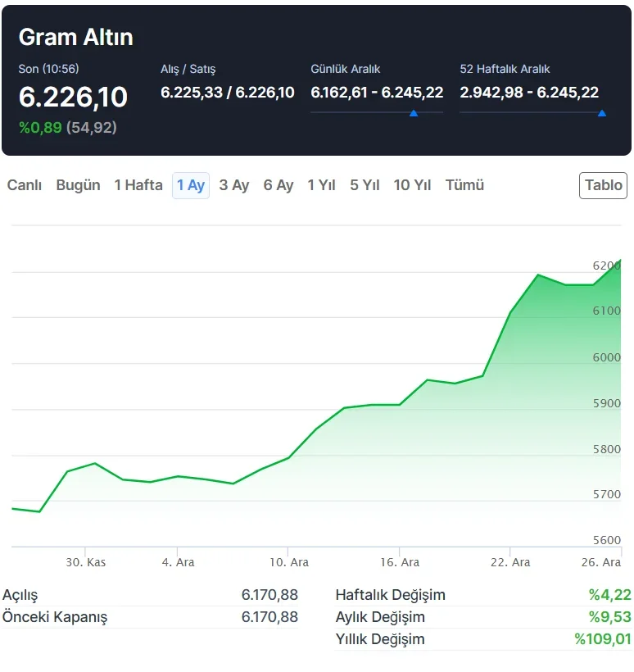
Task: Open the Tablo table view button
Action: pyautogui.click(x=604, y=185)
